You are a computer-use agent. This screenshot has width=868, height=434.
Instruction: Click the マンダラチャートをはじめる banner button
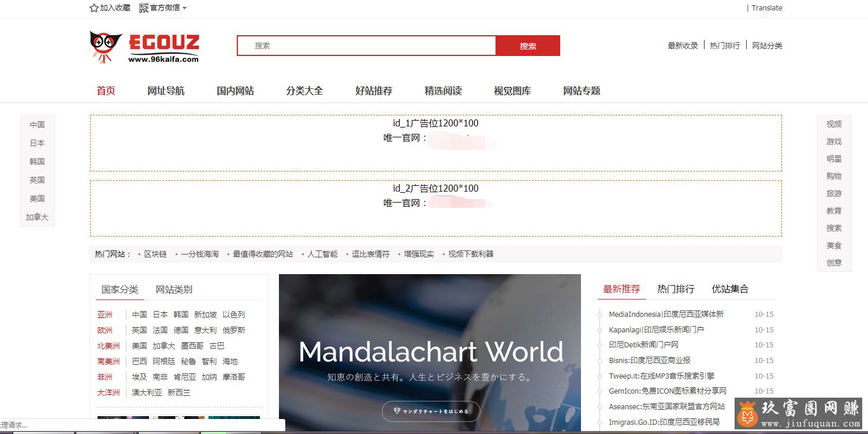[431, 411]
